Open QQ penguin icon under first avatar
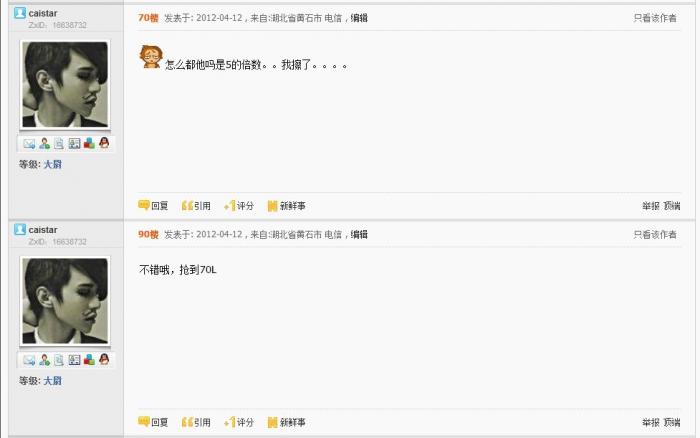Viewport: 700px width, 438px height. pyautogui.click(x=104, y=143)
